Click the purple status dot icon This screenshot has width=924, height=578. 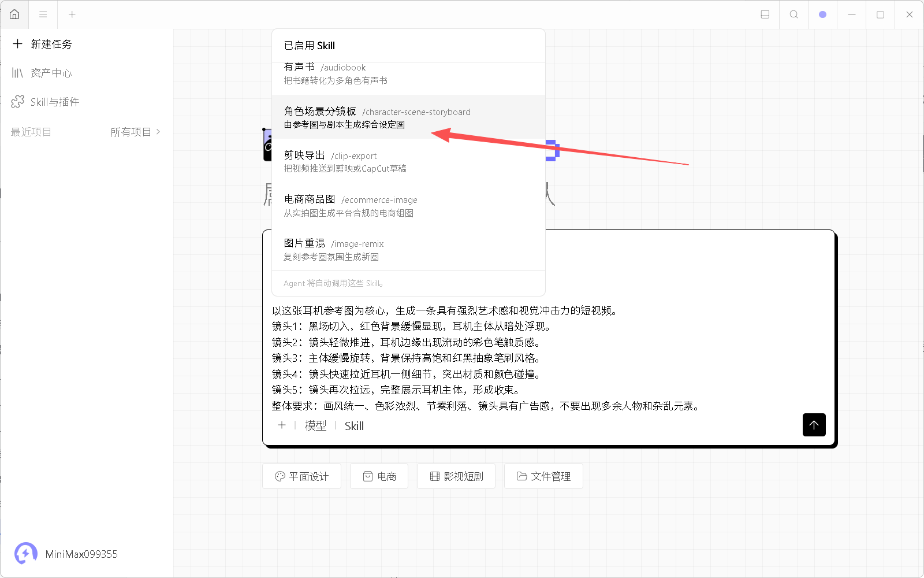point(823,14)
